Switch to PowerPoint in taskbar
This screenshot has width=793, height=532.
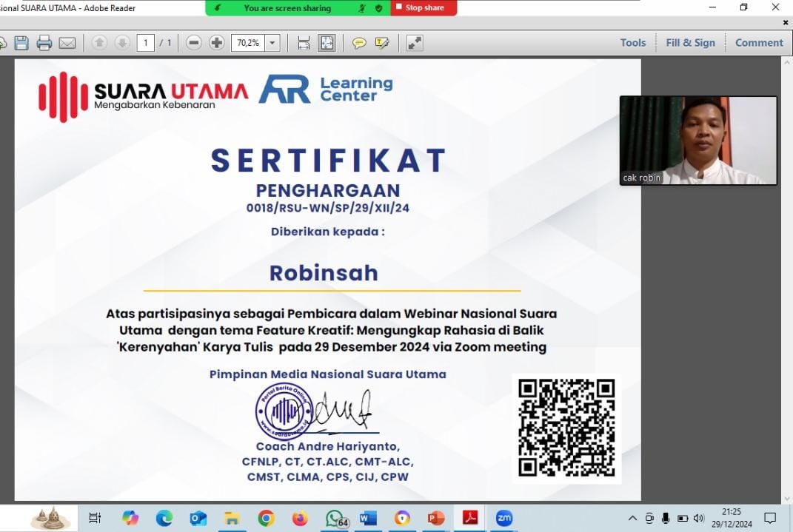436,518
